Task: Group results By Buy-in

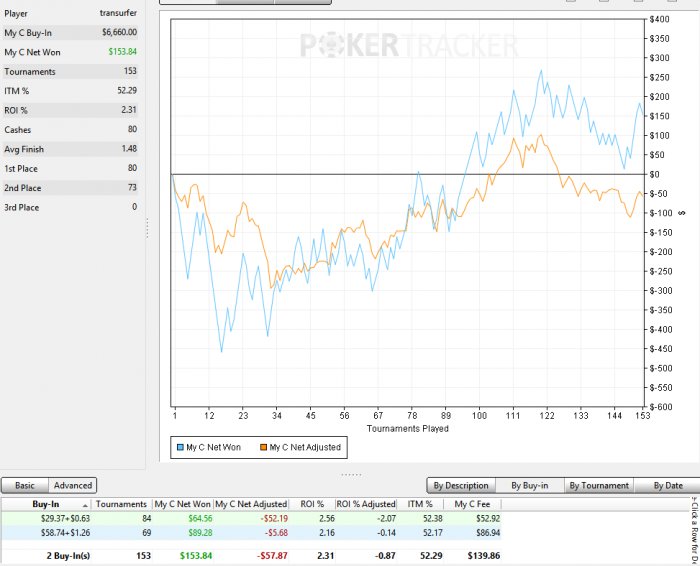Action: [x=530, y=485]
